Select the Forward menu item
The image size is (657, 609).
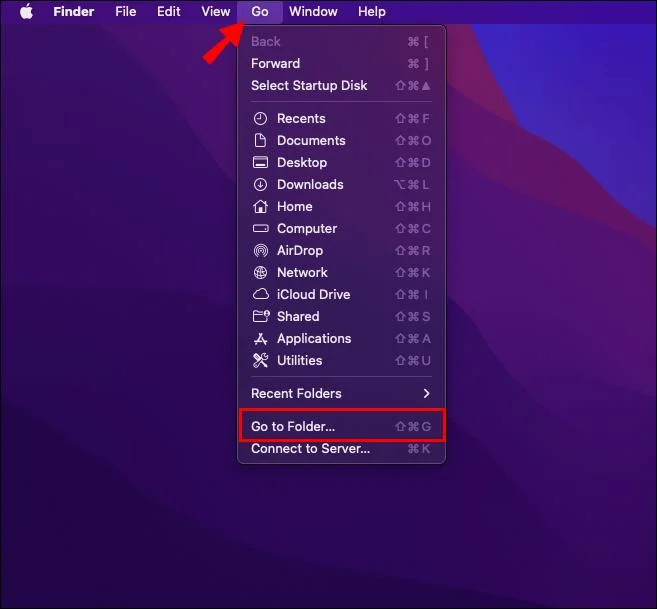(275, 64)
